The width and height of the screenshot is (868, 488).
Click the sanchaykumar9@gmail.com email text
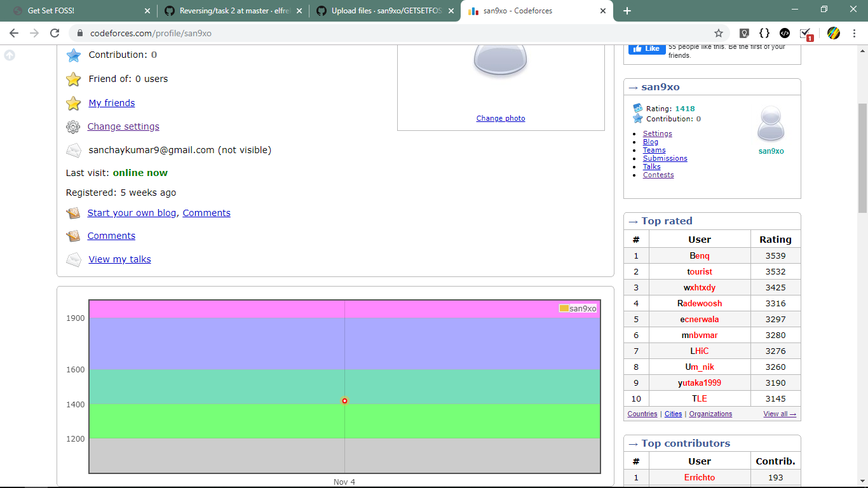[151, 150]
